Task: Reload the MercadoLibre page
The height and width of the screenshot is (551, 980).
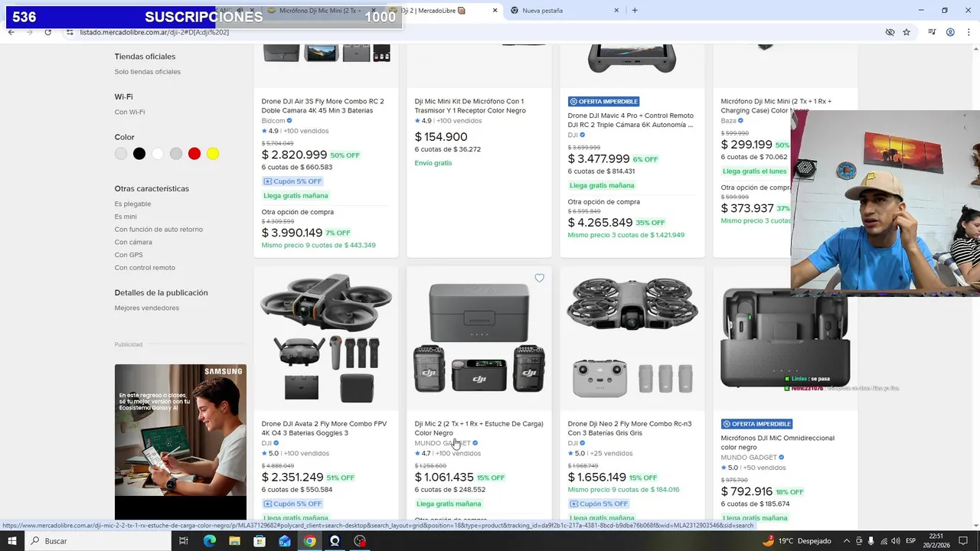Action: [47, 32]
